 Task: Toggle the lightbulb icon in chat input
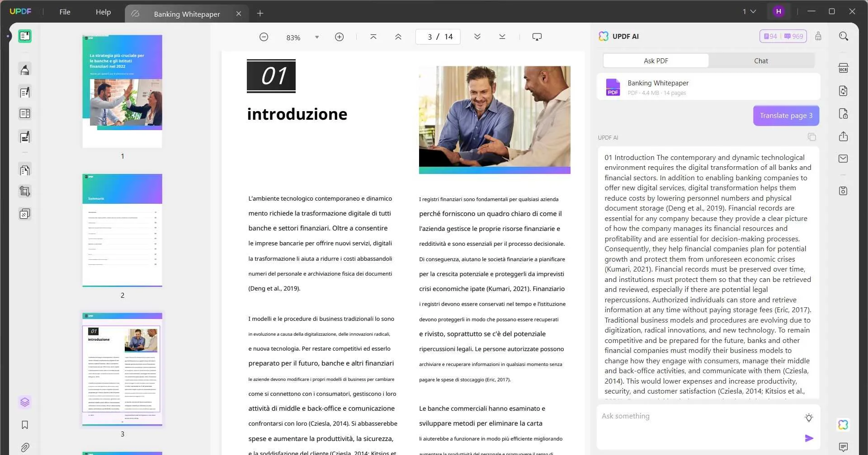click(x=809, y=418)
